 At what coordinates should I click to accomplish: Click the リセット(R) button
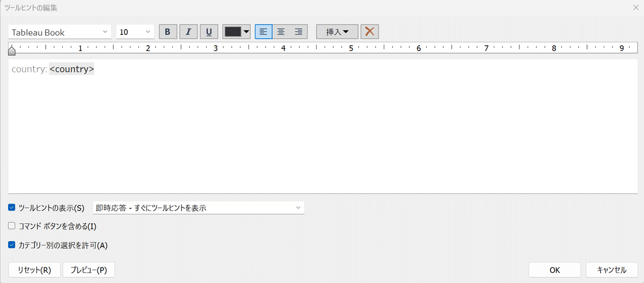(34, 270)
